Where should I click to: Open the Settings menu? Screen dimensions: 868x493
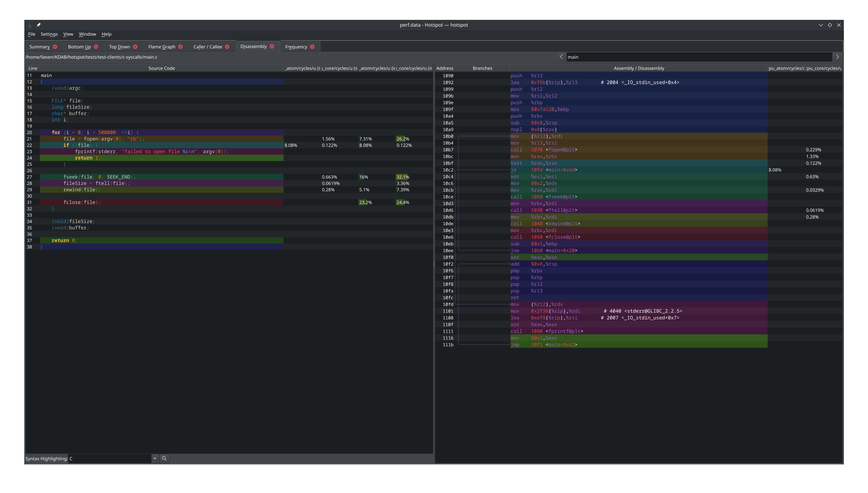(x=49, y=34)
